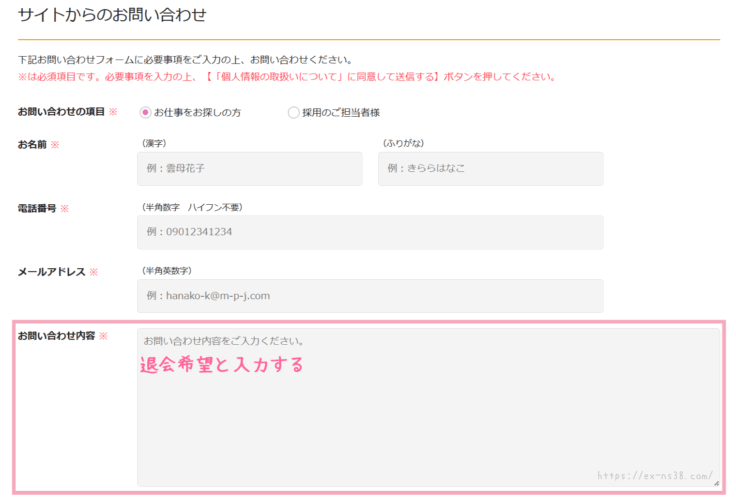Select the 採用のご担当者様 radio button

293,113
